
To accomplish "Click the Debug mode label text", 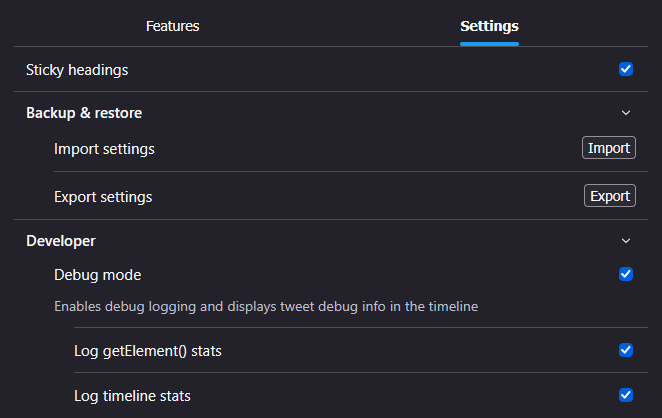I will pyautogui.click(x=98, y=275).
